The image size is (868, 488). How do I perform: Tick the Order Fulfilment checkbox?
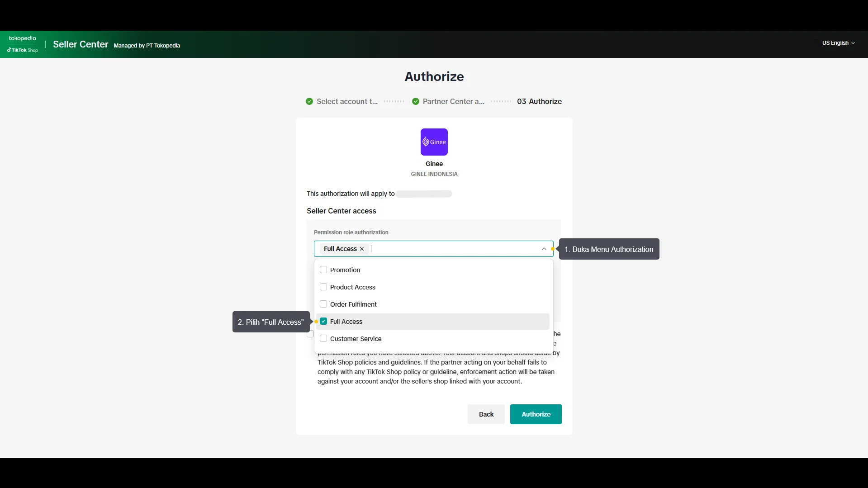[x=323, y=304]
